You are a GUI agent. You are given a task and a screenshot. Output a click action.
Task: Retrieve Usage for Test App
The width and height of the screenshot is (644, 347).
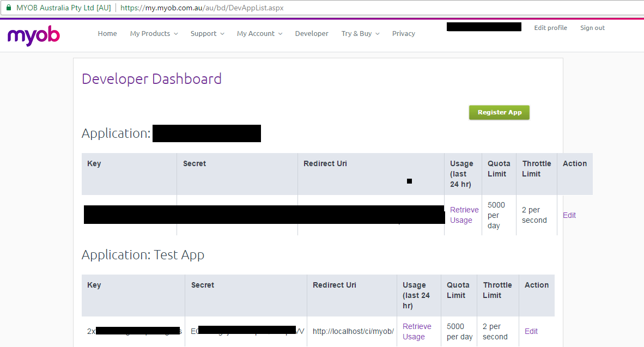tap(417, 331)
